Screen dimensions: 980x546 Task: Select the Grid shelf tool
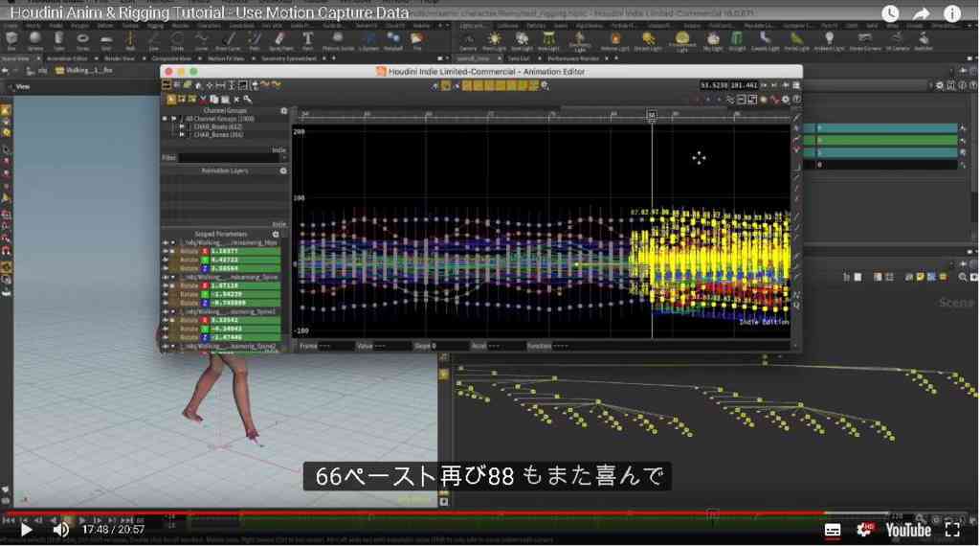coord(106,40)
